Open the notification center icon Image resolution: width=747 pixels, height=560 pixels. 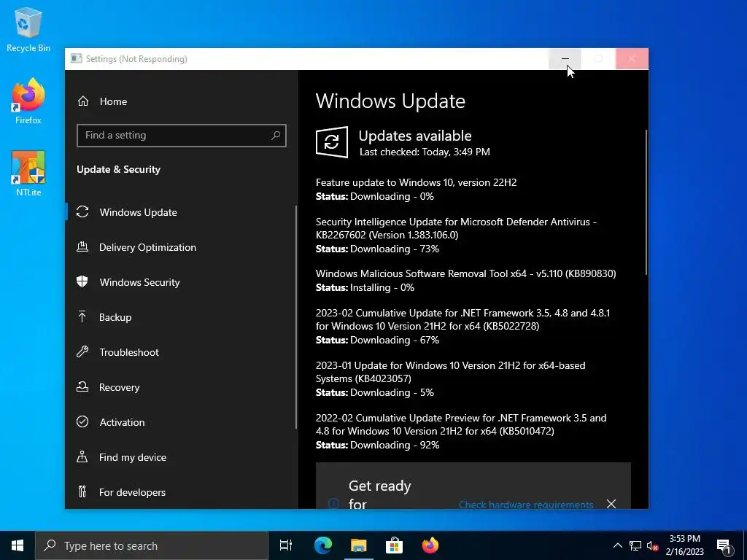point(724,546)
